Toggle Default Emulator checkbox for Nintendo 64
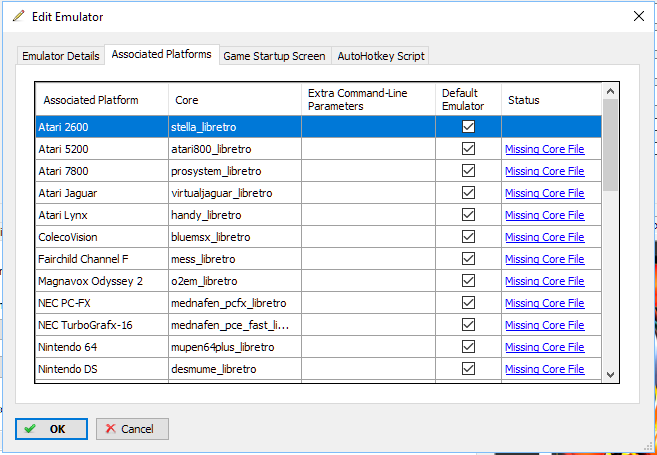This screenshot has width=657, height=455. (x=468, y=347)
